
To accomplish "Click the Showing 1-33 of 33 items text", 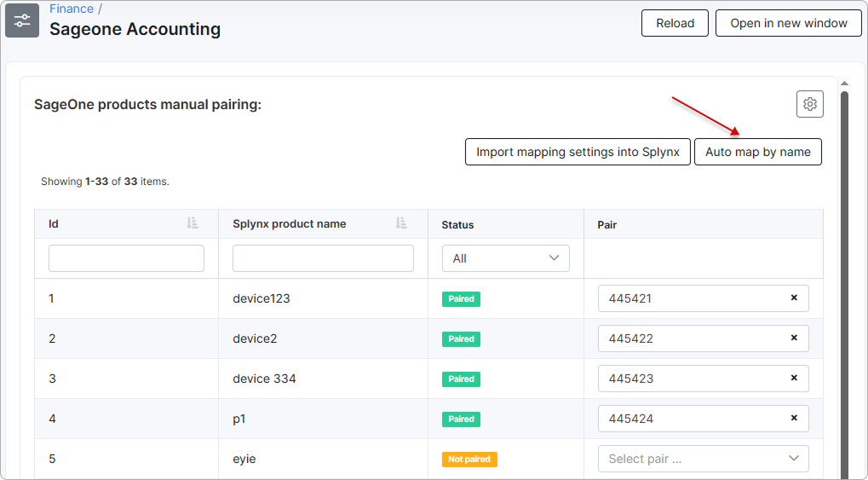I will [105, 182].
